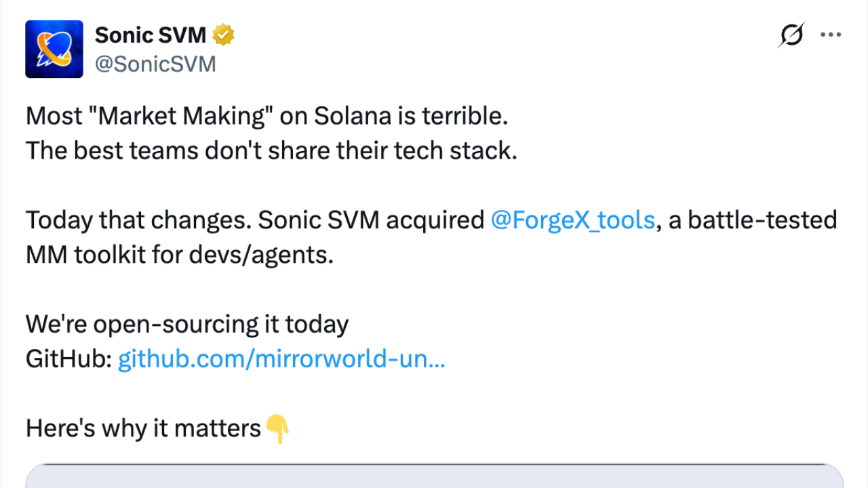
Task: Click the gold verified badge
Action: tap(224, 35)
